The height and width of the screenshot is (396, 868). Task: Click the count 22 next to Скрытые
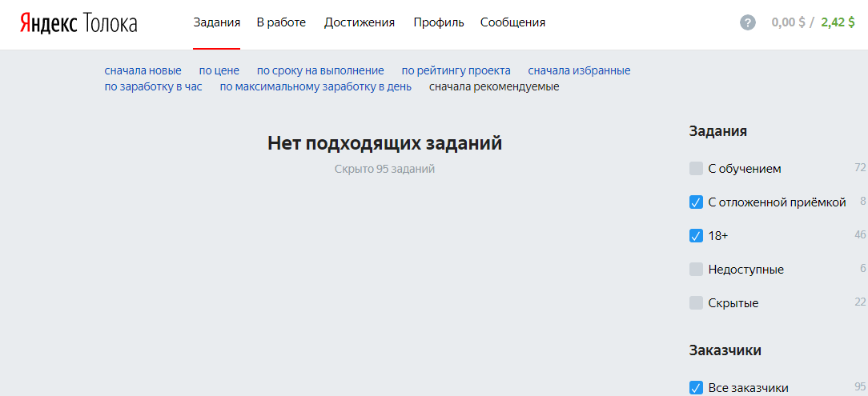[x=860, y=302]
